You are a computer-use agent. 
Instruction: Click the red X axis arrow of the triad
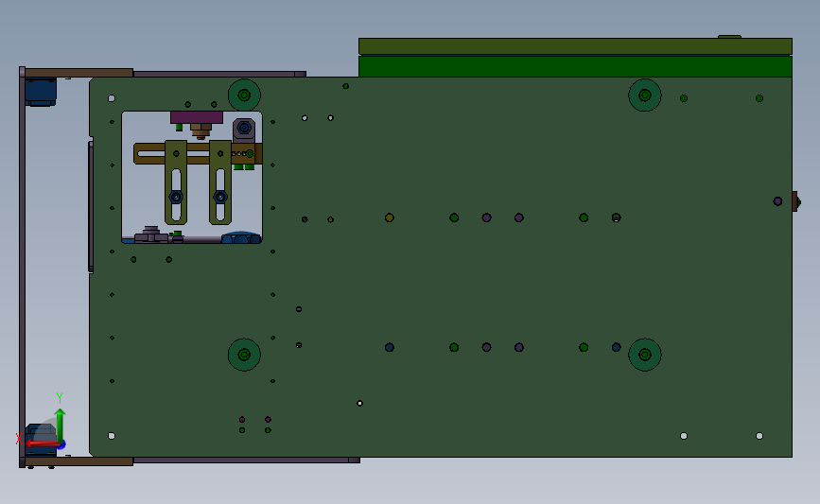click(x=43, y=443)
